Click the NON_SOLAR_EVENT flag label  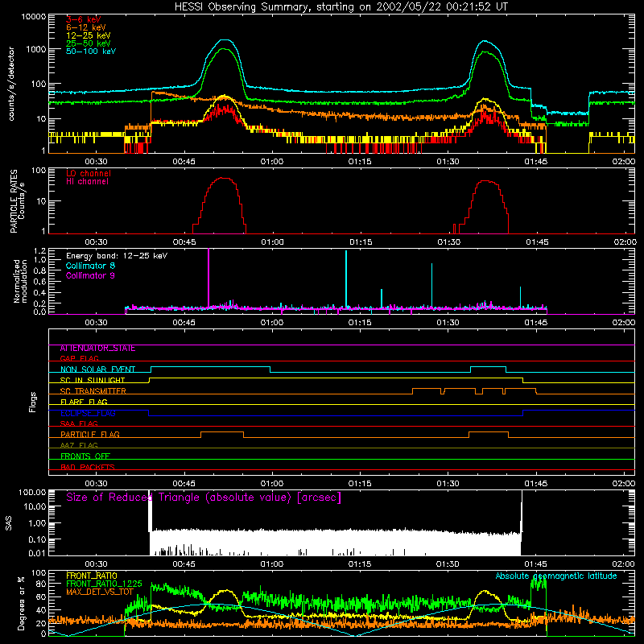click(x=97, y=369)
